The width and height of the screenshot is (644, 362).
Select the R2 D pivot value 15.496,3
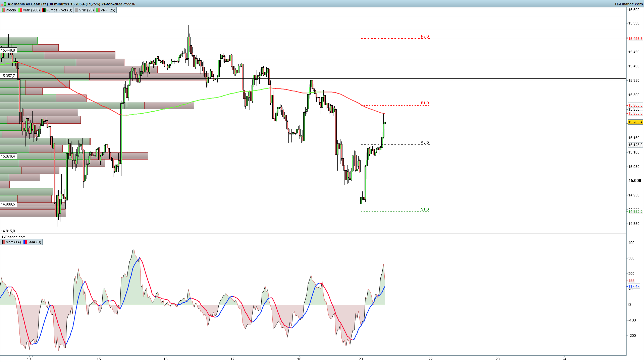click(x=635, y=39)
